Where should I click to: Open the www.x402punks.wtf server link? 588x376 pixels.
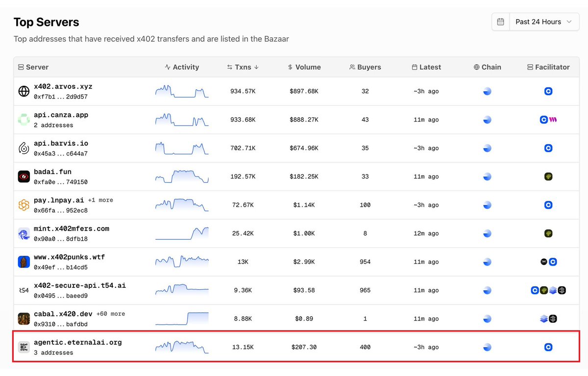pyautogui.click(x=69, y=257)
